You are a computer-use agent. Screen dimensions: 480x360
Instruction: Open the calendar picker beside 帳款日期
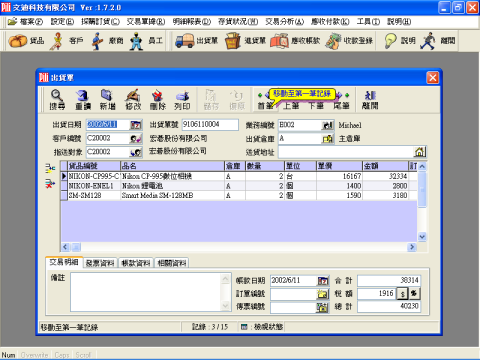[x=323, y=281]
